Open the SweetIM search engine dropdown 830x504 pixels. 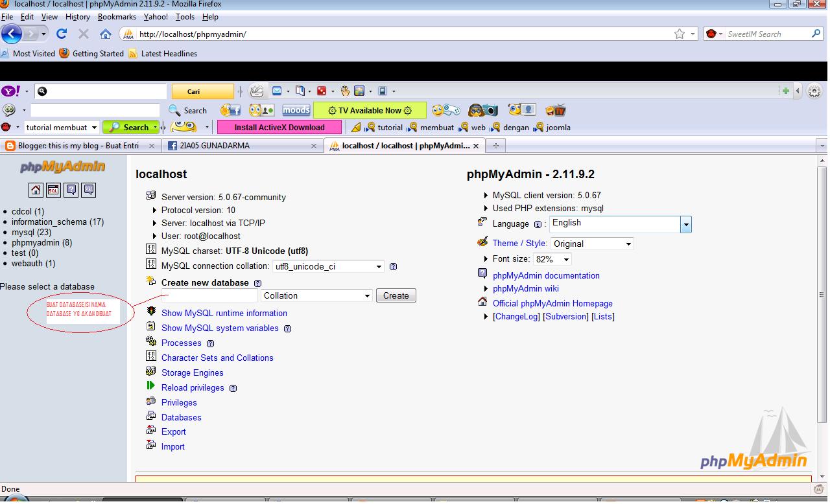(715, 34)
